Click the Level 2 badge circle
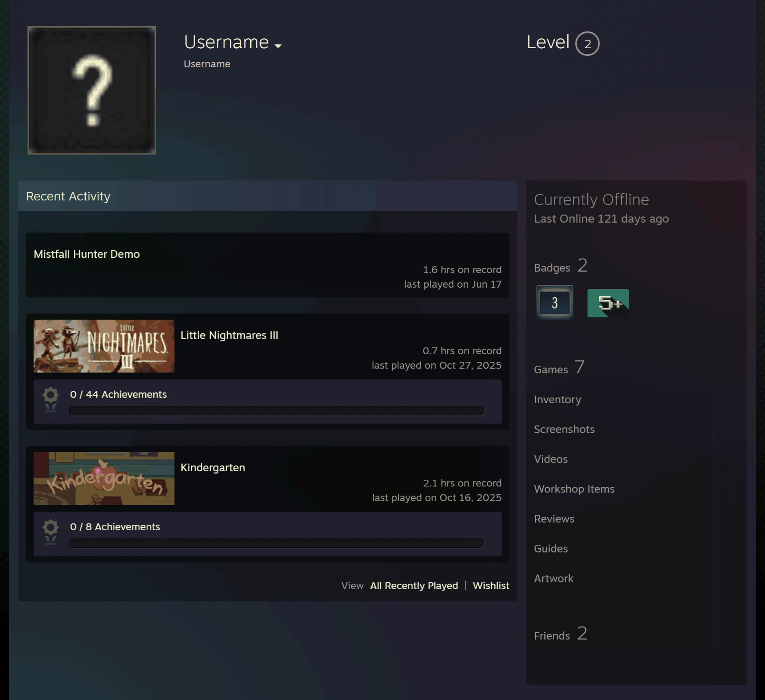The width and height of the screenshot is (765, 700). tap(587, 43)
